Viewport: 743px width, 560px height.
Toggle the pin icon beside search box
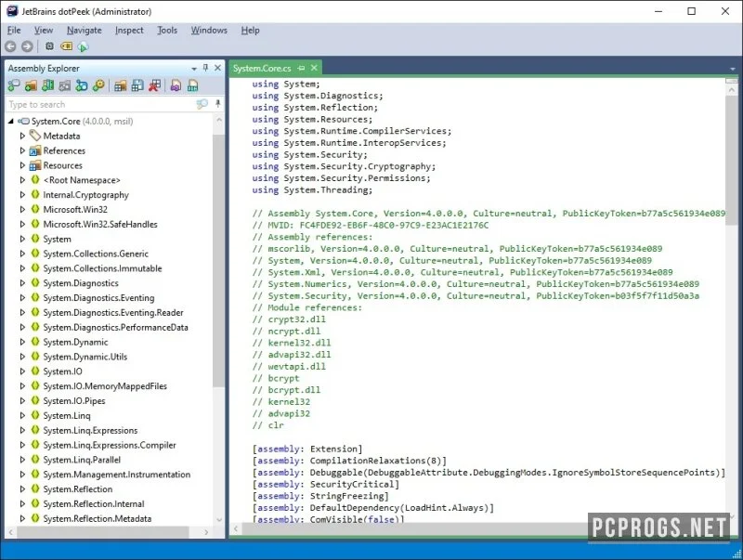click(x=218, y=103)
